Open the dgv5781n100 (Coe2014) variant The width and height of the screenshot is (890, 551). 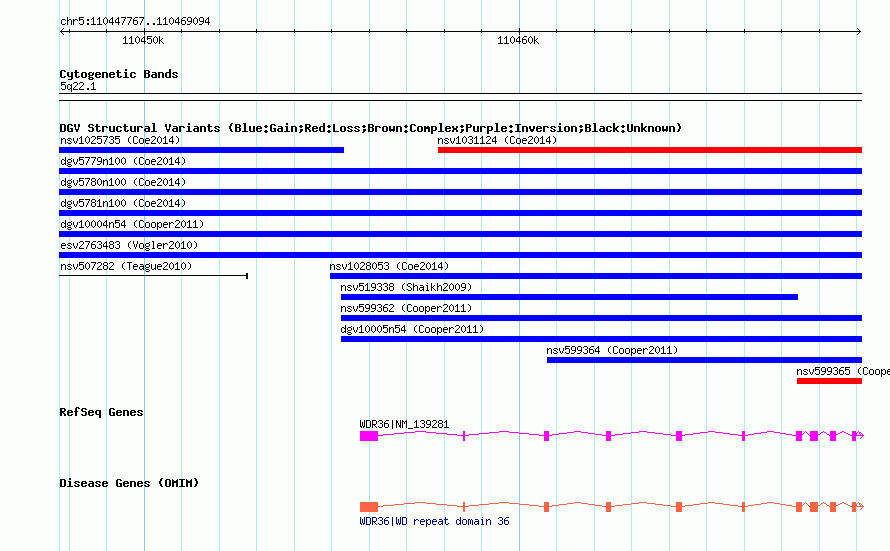coord(123,203)
